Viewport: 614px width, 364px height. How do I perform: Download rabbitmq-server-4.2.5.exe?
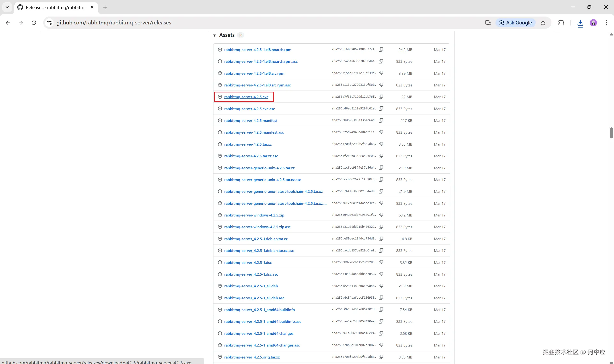click(x=246, y=97)
